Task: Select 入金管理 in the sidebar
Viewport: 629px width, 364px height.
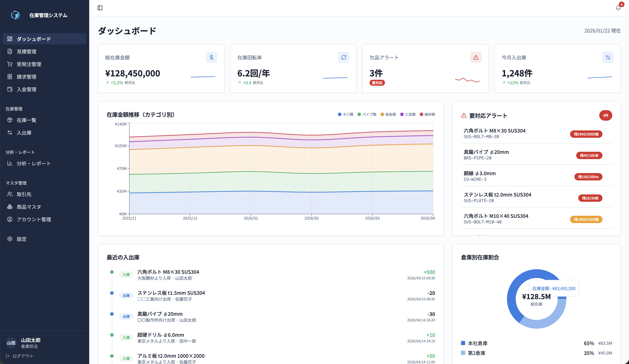Action: pyautogui.click(x=44, y=89)
